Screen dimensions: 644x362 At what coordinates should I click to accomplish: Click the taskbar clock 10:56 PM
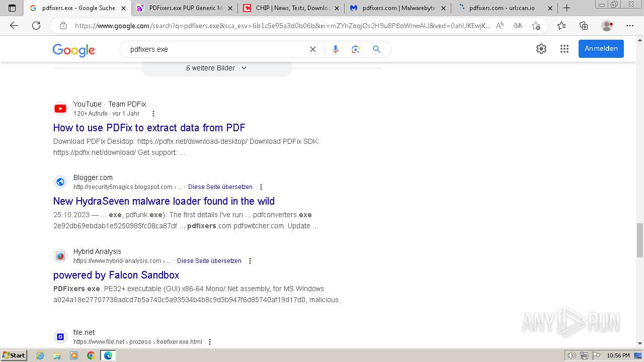point(618,355)
